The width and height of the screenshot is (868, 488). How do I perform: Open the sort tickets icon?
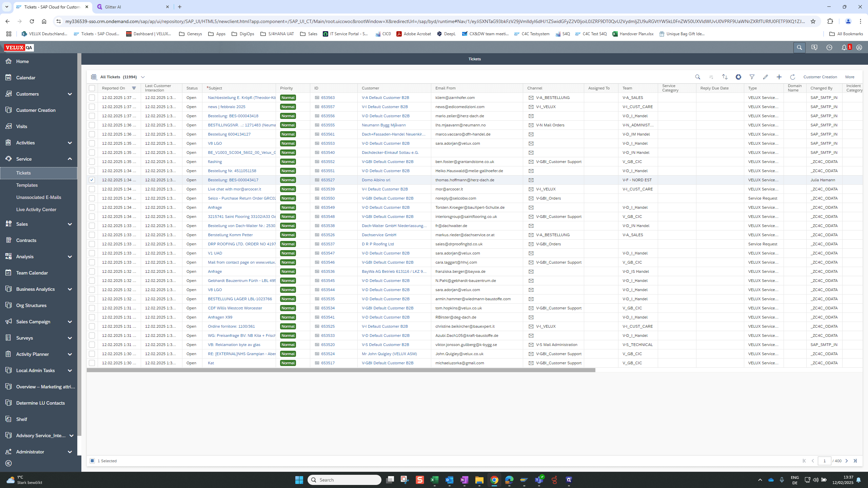725,77
